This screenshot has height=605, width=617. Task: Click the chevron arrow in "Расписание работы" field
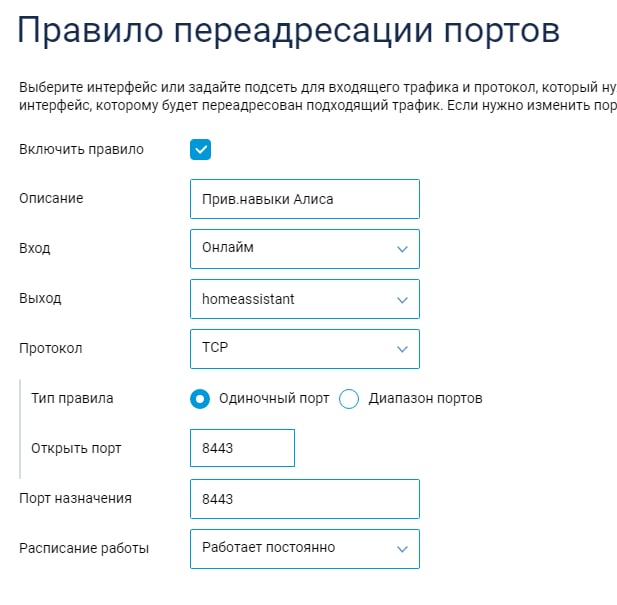(x=402, y=548)
